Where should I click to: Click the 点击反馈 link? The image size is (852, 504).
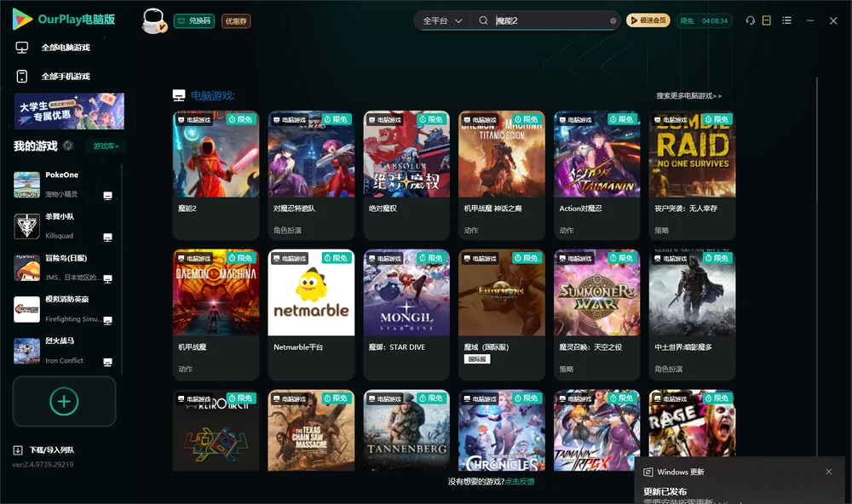click(520, 481)
